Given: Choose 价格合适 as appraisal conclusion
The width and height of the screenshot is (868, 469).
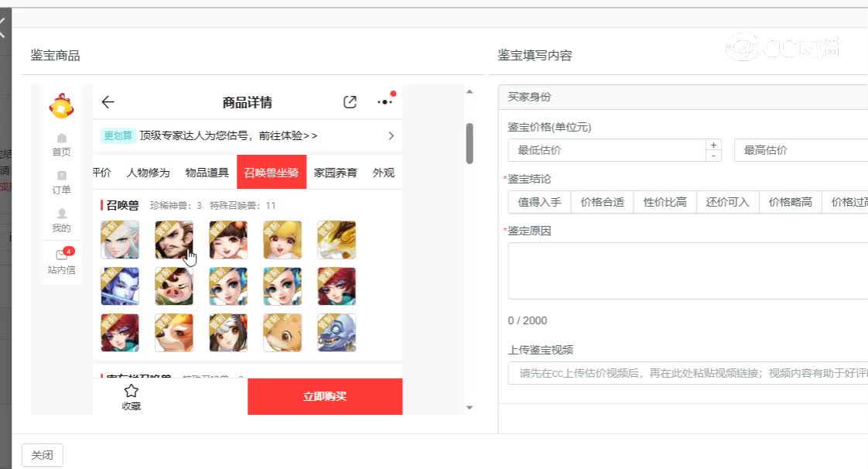Looking at the screenshot, I should point(603,202).
